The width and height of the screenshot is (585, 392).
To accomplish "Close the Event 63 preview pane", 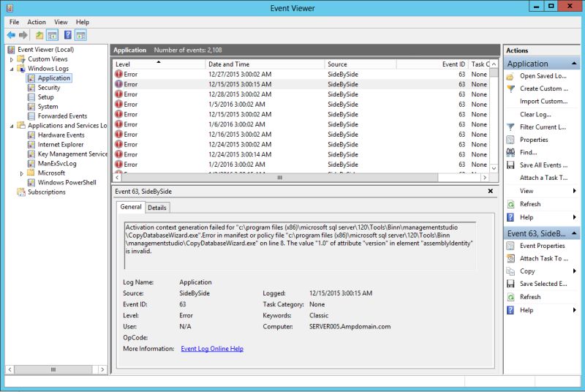I will click(x=490, y=191).
